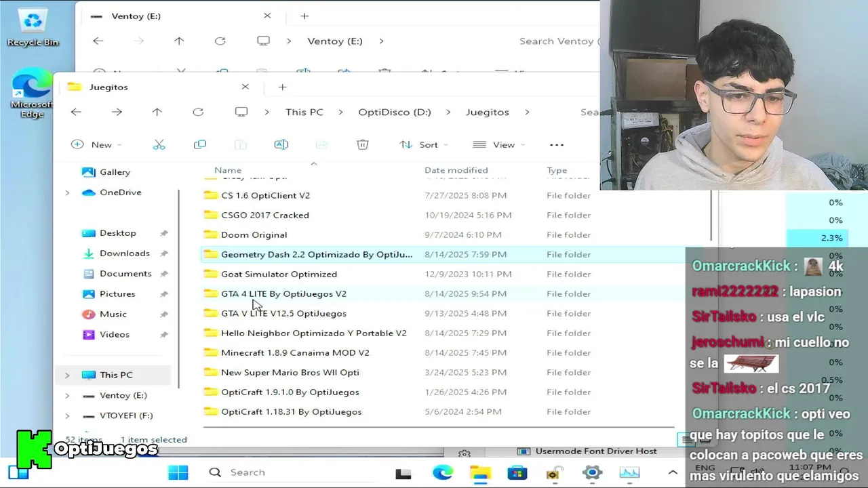Image resolution: width=868 pixels, height=488 pixels.
Task: Expand the OneDrive tree node
Action: point(67,192)
